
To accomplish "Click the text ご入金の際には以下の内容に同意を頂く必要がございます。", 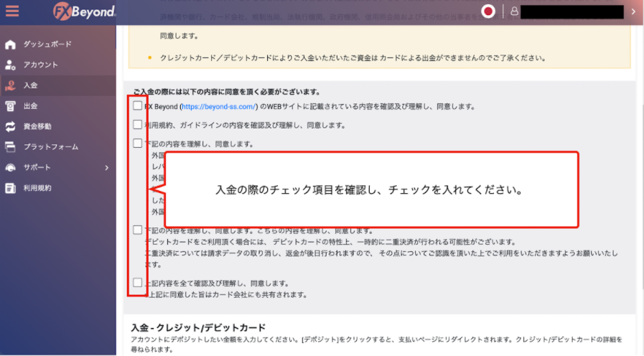I will point(227,92).
